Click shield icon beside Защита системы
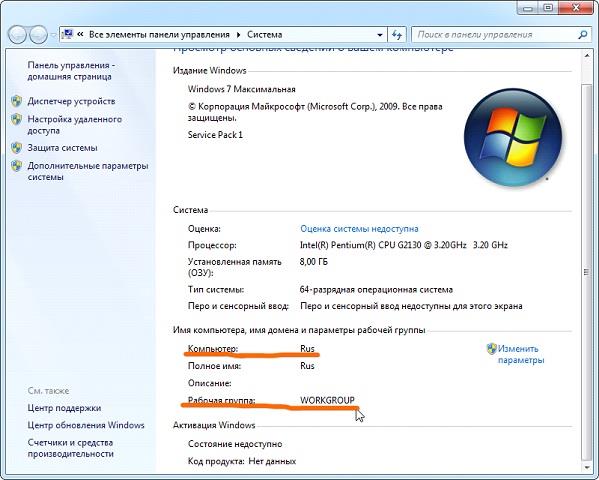599x480 pixels. point(16,148)
